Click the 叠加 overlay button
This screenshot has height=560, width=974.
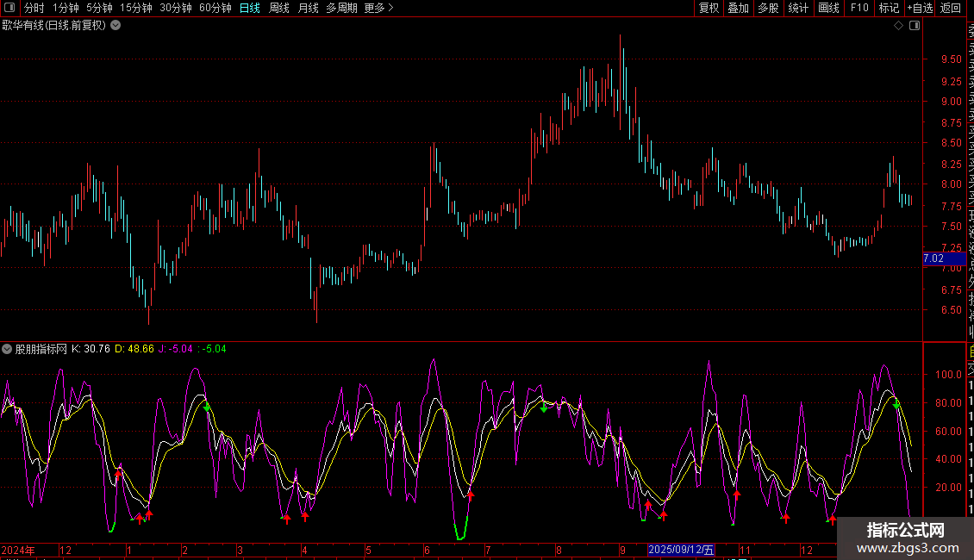(x=738, y=8)
